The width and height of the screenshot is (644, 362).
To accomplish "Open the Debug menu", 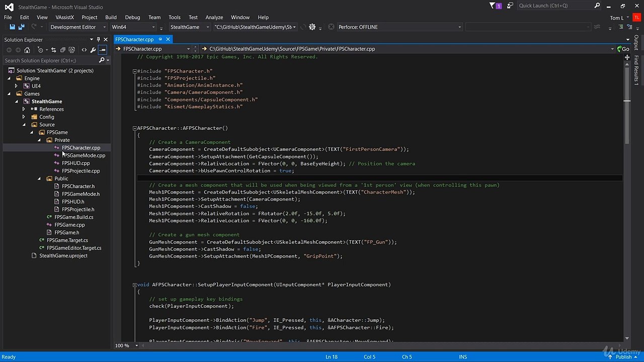I will pos(133,17).
